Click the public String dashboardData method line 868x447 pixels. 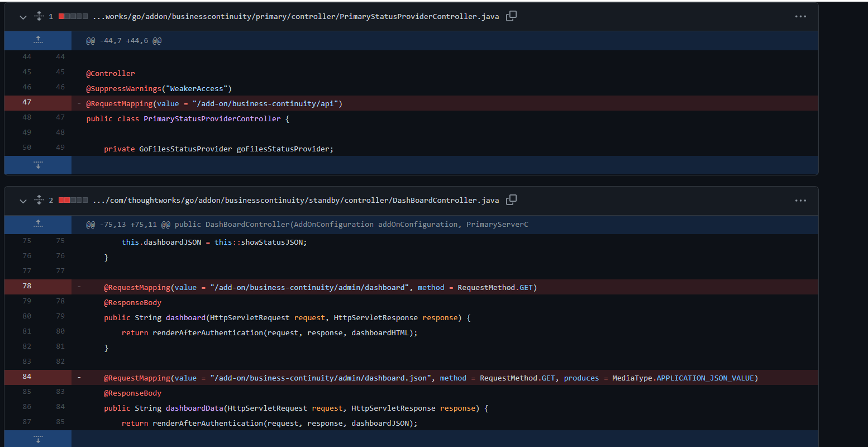[x=296, y=408]
